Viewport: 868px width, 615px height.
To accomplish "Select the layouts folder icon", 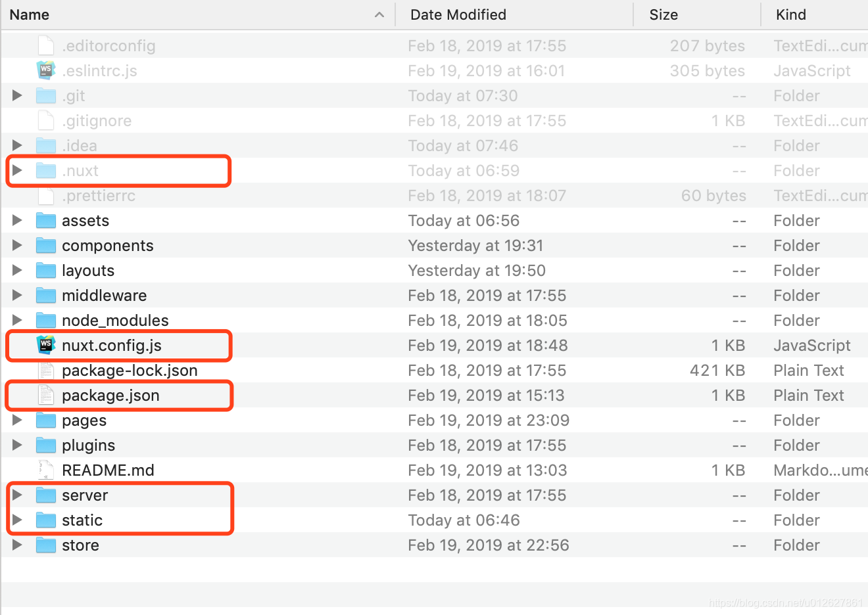I will click(x=45, y=271).
